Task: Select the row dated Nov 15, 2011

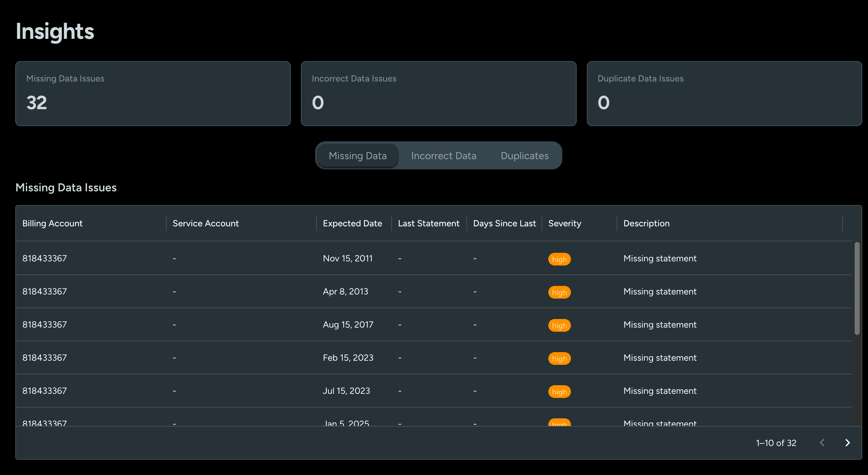Action: point(347,259)
